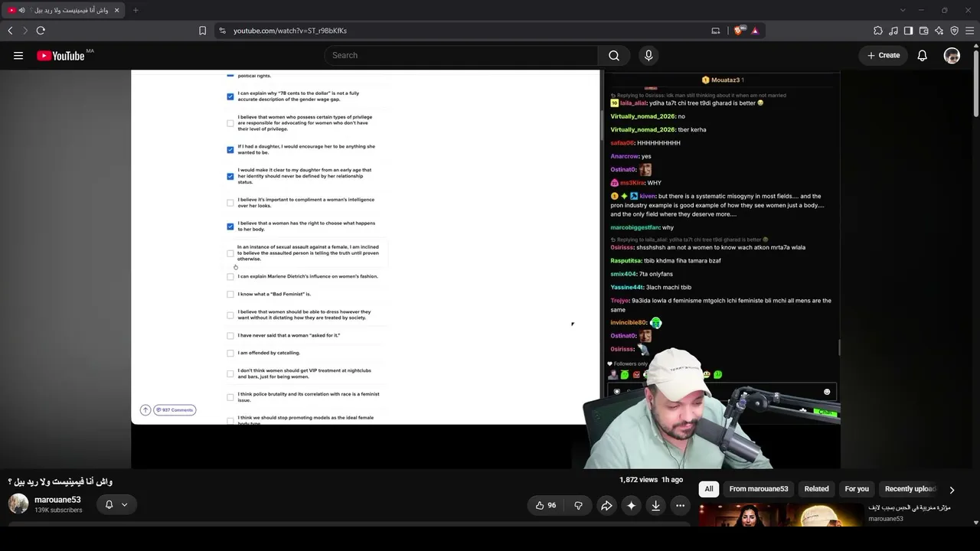Open the browser main menu

click(x=969, y=31)
